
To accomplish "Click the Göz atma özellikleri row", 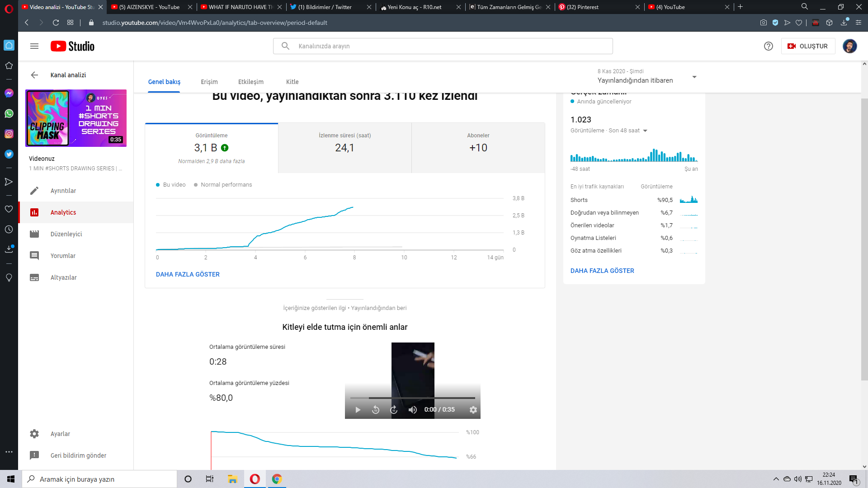I will (634, 251).
